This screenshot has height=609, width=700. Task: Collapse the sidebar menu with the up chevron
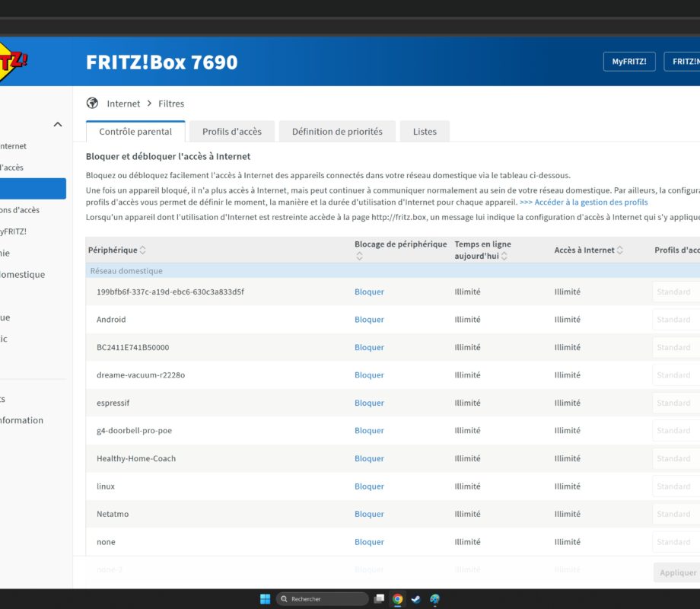coord(58,124)
